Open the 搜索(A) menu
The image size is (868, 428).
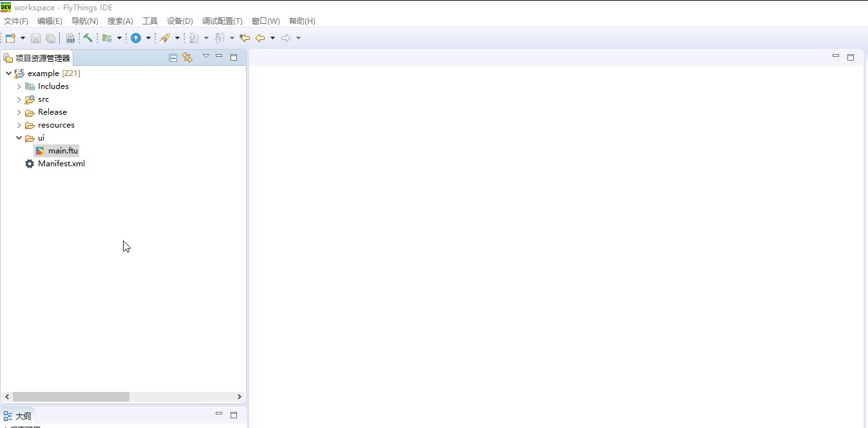[x=120, y=21]
